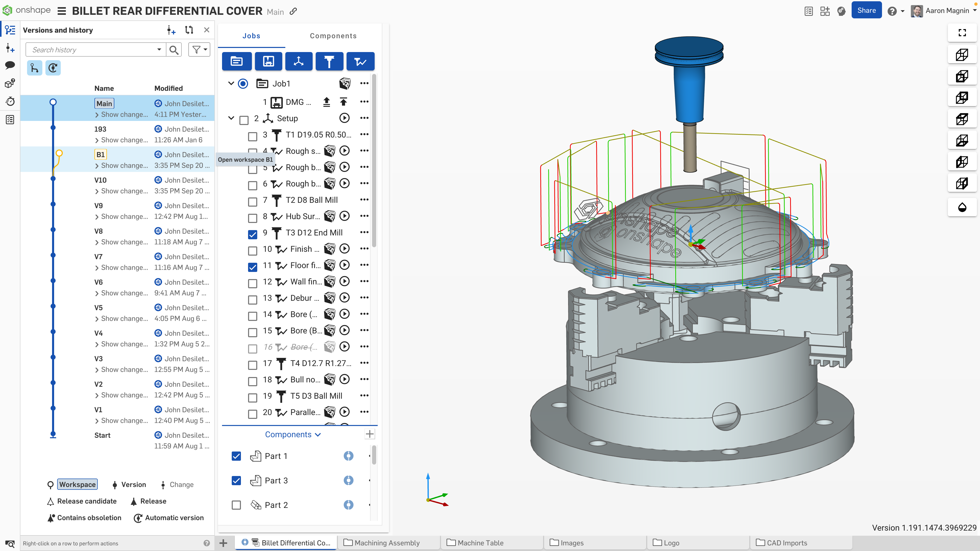Click the fullscreen icon above the view cube
Image resolution: width=980 pixels, height=551 pixels.
click(x=962, y=32)
